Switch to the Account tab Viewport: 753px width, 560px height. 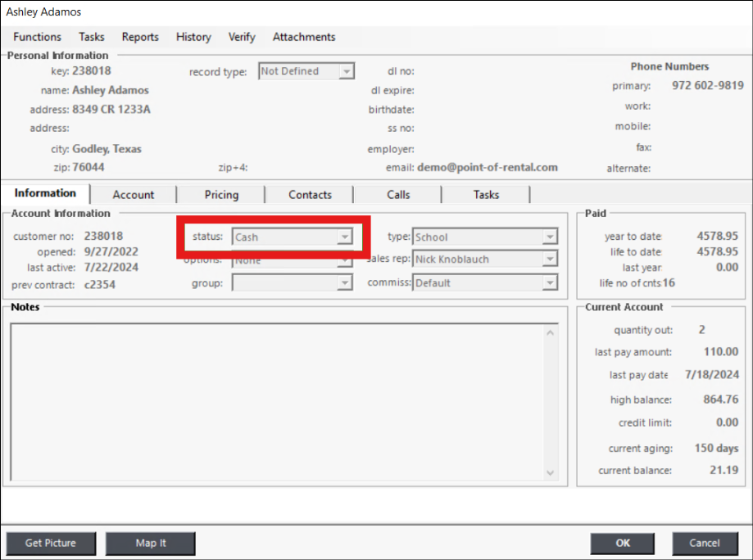134,195
